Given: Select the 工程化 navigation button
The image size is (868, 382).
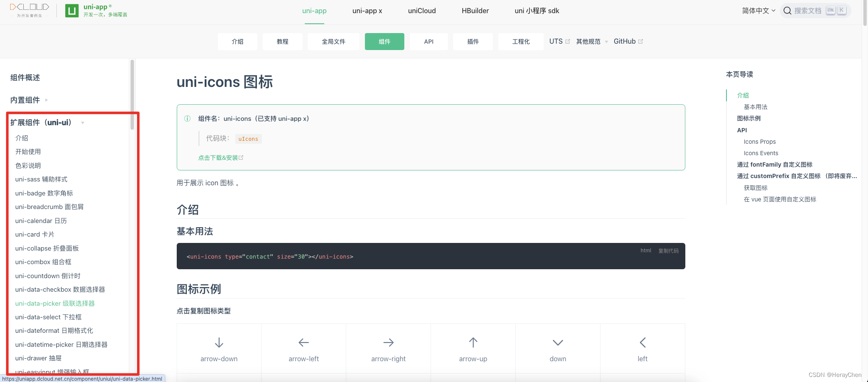Looking at the screenshot, I should pos(521,42).
